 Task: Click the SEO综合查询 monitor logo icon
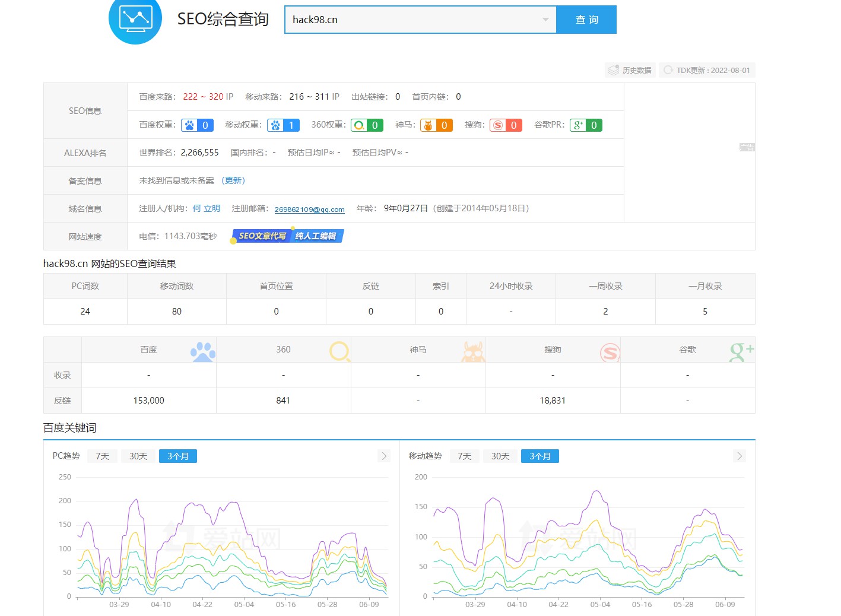point(135,19)
